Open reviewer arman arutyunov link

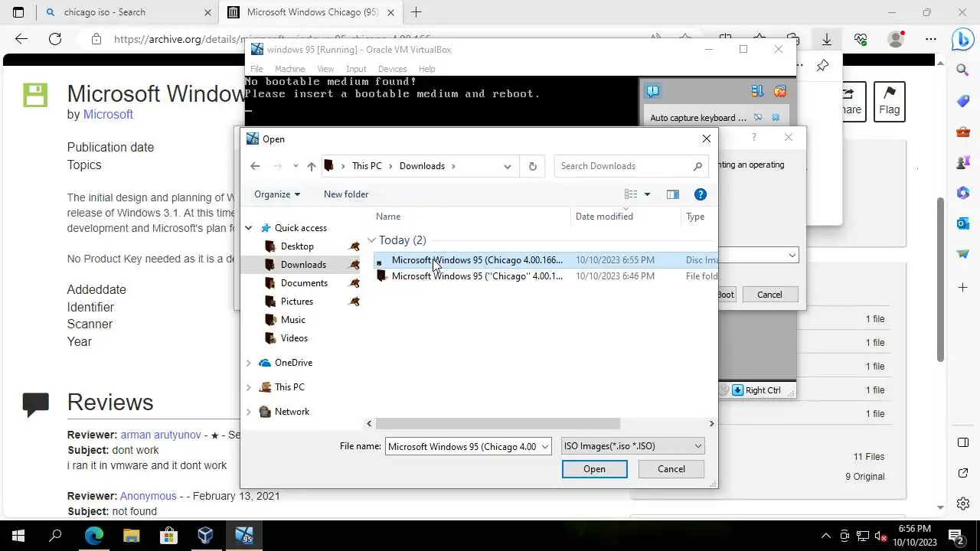[162, 435]
